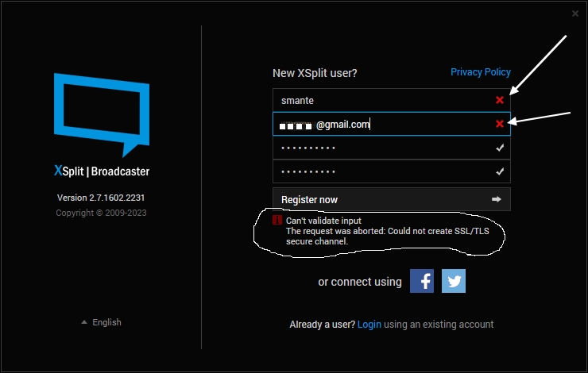Open the Privacy Policy link
Screen dimensions: 588x373
tap(481, 72)
